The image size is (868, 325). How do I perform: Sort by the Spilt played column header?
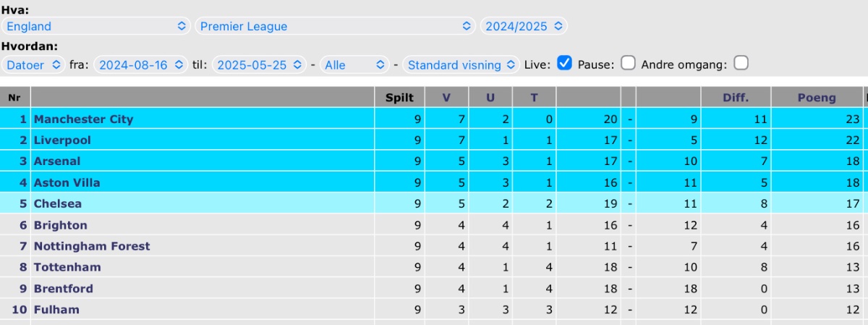[399, 98]
